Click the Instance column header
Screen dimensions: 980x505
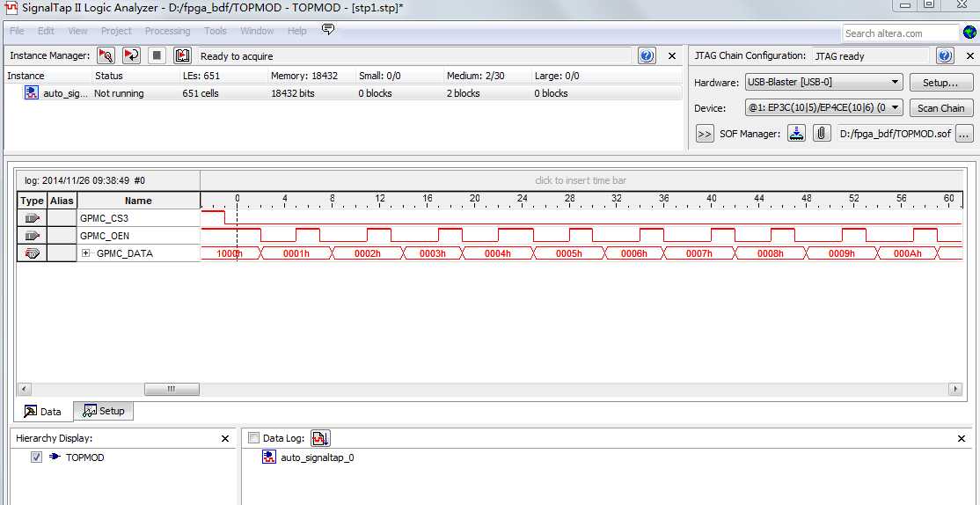(x=26, y=76)
